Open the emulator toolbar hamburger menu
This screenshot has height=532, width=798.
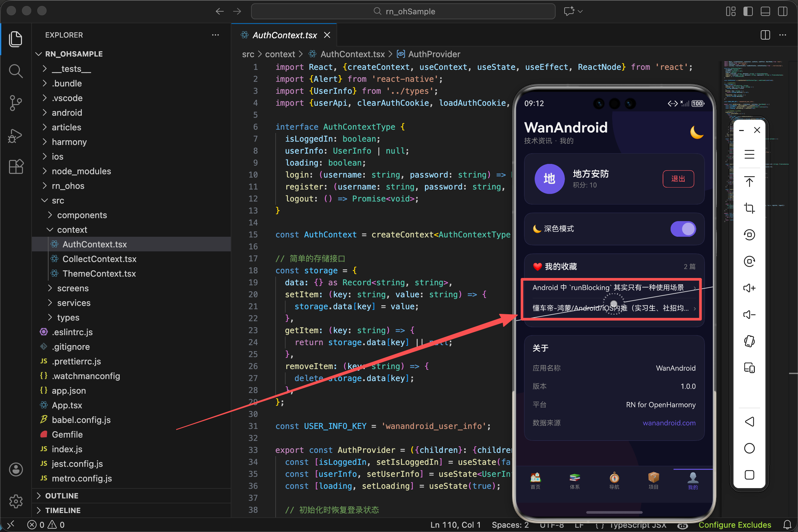(x=749, y=155)
